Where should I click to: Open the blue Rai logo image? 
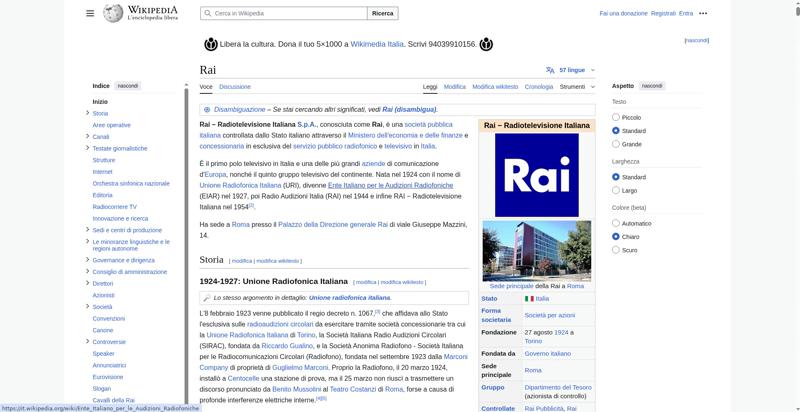[537, 175]
